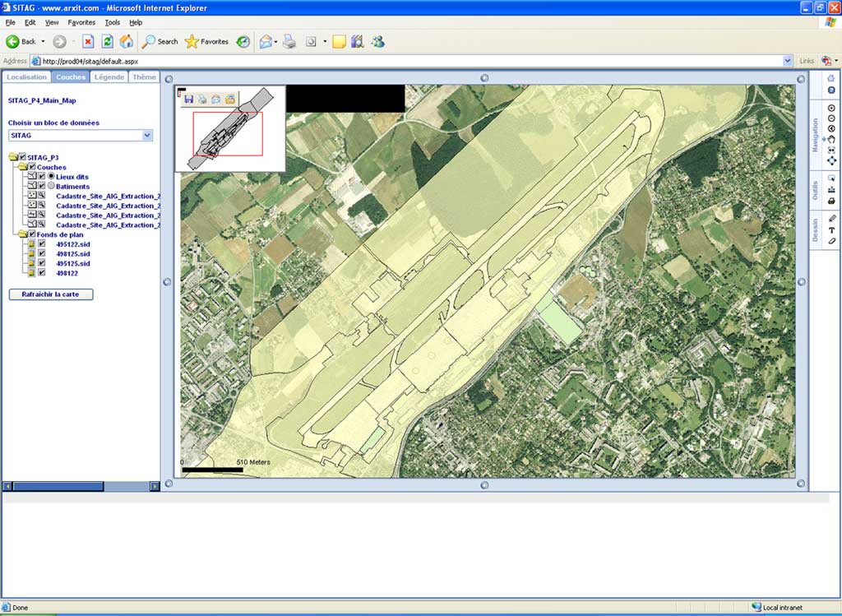Open the browser address bar dropdown
This screenshot has width=842, height=616.
(x=787, y=61)
